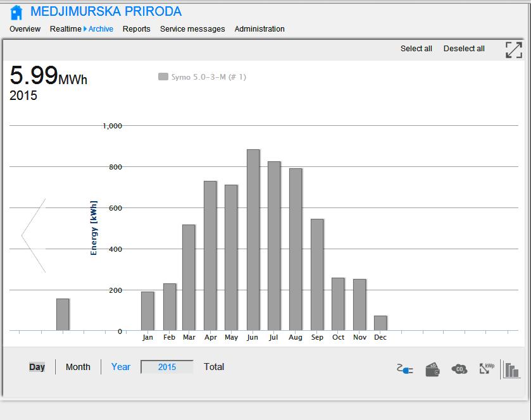Switch to Month view

(x=78, y=367)
